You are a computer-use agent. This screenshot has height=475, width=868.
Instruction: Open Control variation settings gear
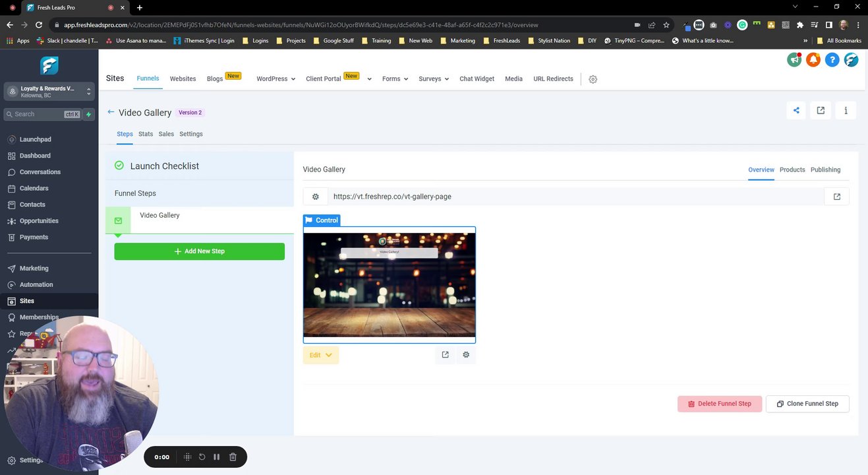click(x=466, y=355)
